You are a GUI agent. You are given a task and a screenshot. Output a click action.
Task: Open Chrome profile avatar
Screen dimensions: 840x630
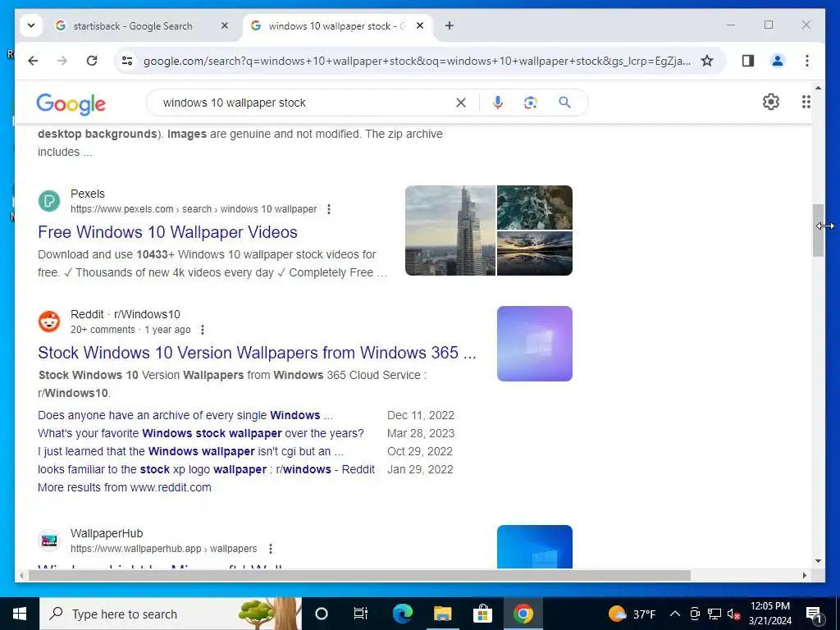click(778, 61)
